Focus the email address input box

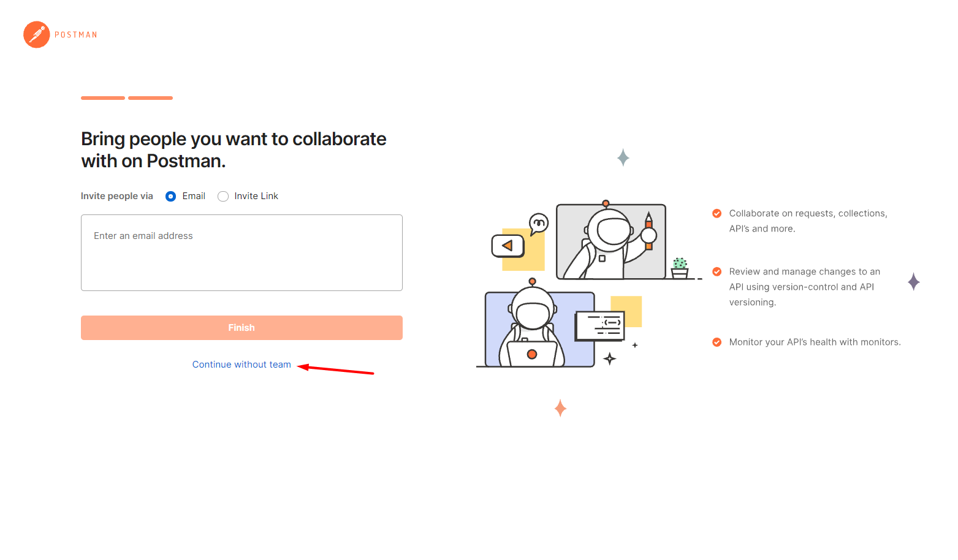pyautogui.click(x=241, y=252)
